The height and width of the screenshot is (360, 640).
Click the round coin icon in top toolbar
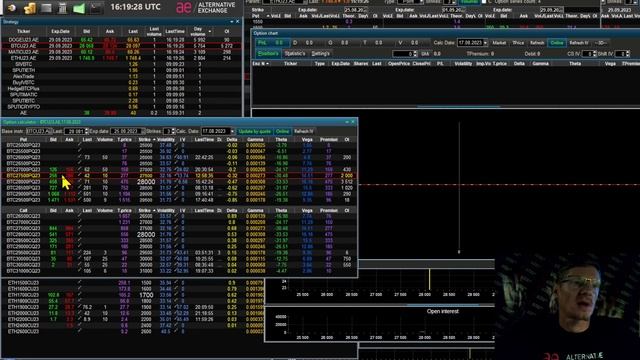[x=12, y=8]
